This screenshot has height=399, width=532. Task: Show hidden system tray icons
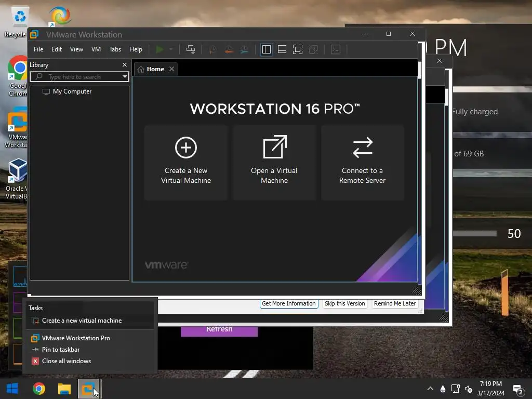tap(430, 389)
